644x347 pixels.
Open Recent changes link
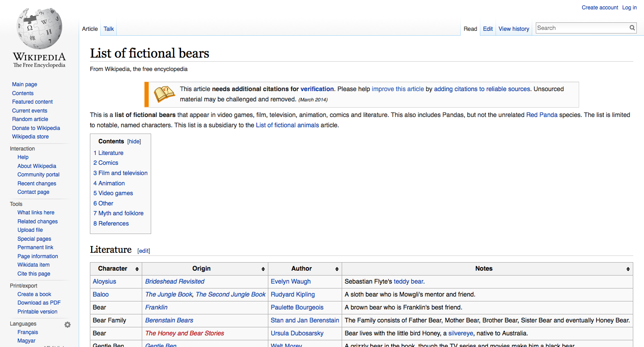(37, 184)
